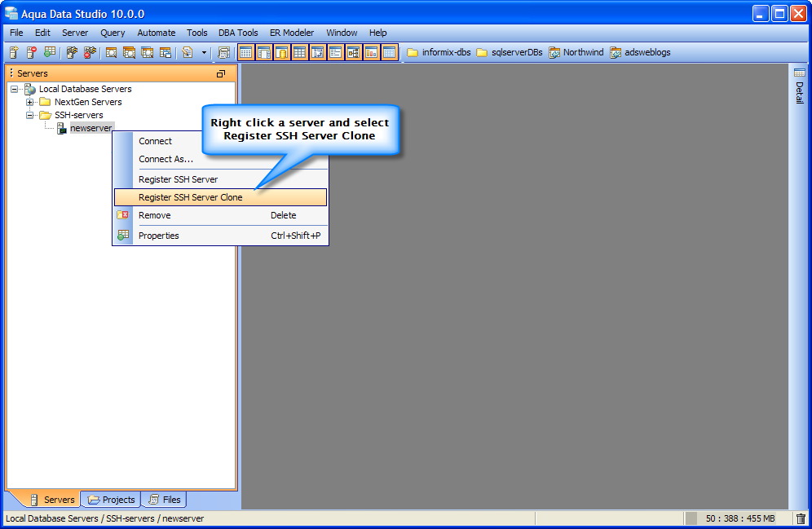812x529 pixels.
Task: Collapse the SSH-servers folder
Action: 30,115
